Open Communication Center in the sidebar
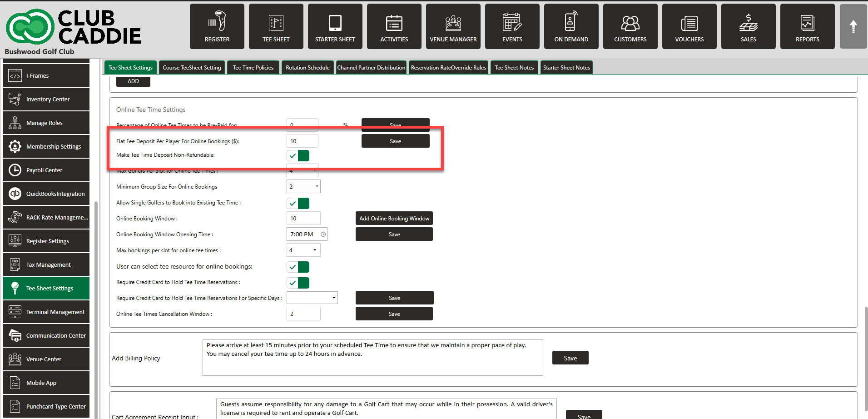 point(46,335)
